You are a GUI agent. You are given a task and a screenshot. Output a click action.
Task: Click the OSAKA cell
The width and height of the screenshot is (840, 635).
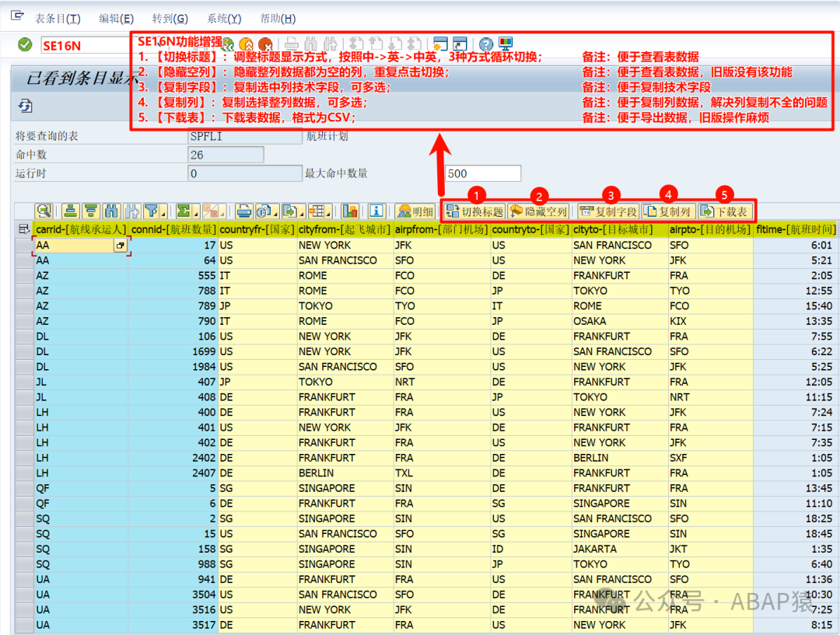click(x=619, y=321)
